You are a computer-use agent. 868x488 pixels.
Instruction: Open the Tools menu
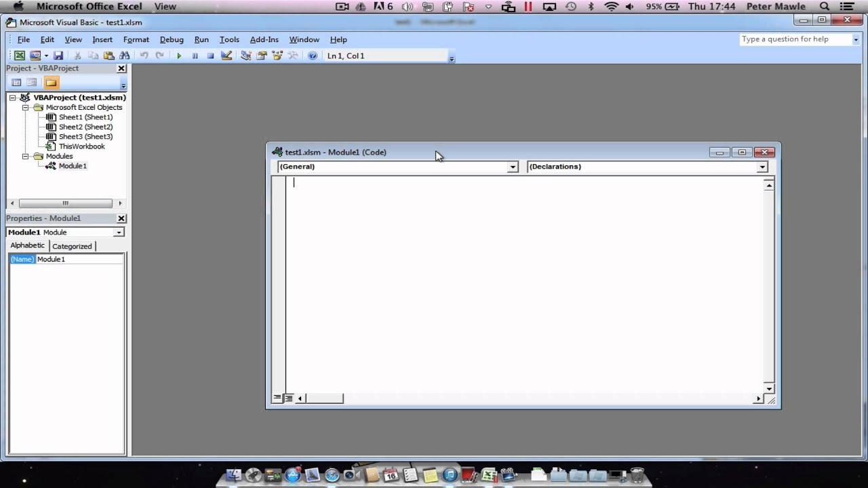click(x=229, y=39)
